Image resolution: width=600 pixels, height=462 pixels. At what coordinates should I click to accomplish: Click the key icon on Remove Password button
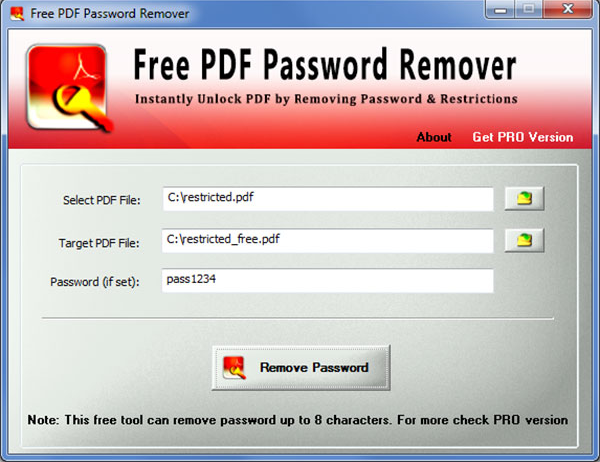click(234, 368)
